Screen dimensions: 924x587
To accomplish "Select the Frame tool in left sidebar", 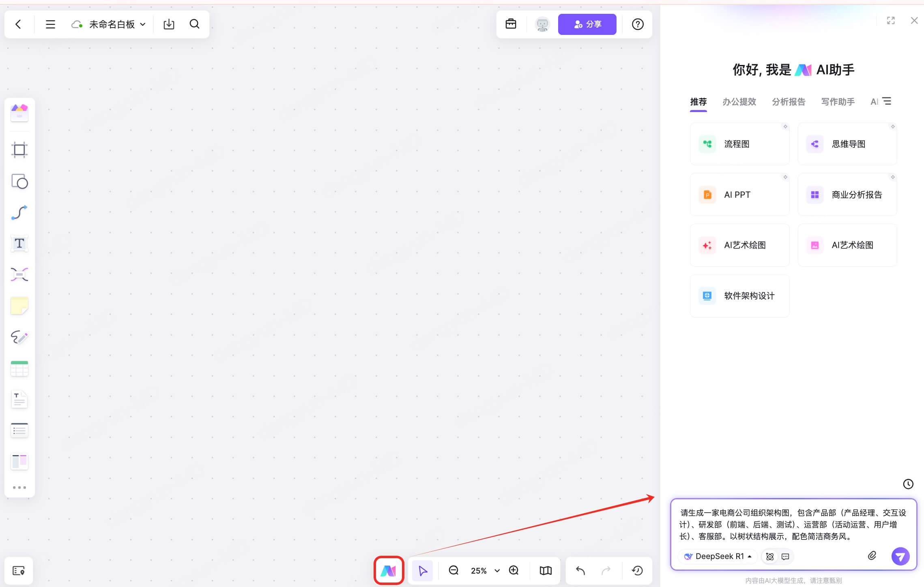I will point(19,150).
